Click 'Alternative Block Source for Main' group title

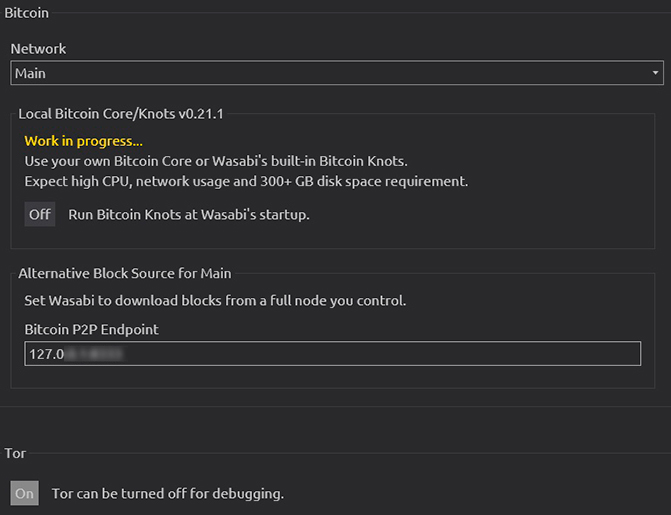pos(125,273)
